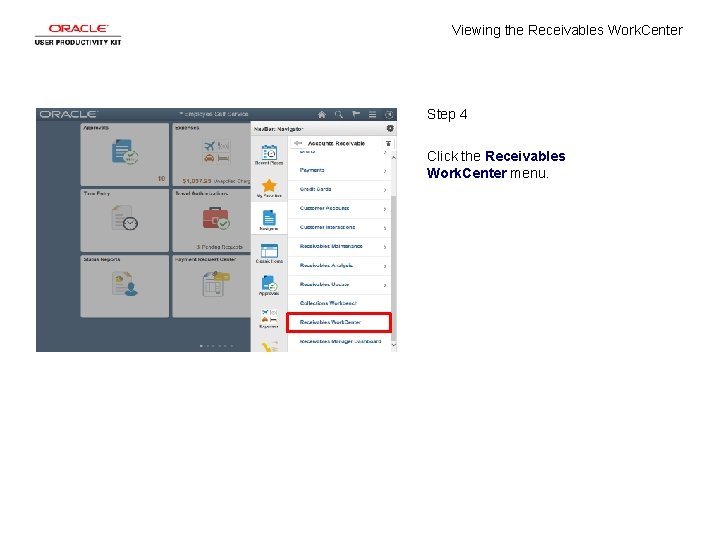This screenshot has height=540, width=720.
Task: Open Classic Home in the NavBar
Action: pyautogui.click(x=269, y=253)
